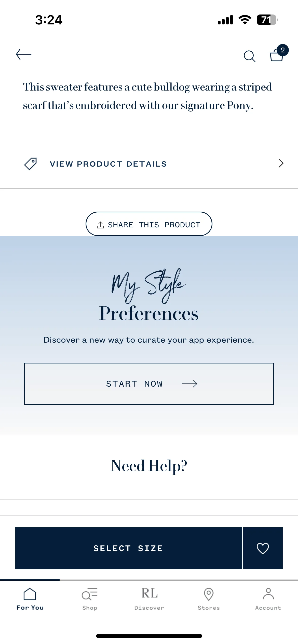
Task: Open the Stores location tab
Action: 209,599
